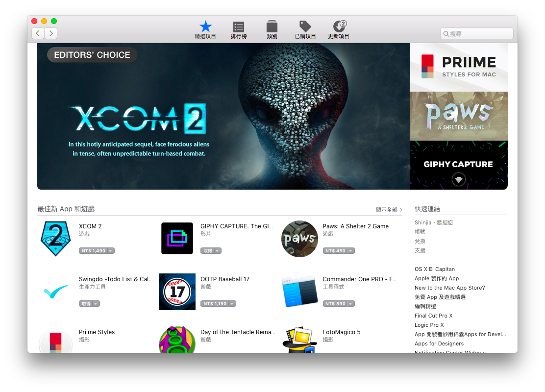The height and width of the screenshot is (392, 545).
Task: Buy Commander One PRO for NT$ 890
Action: pyautogui.click(x=335, y=303)
